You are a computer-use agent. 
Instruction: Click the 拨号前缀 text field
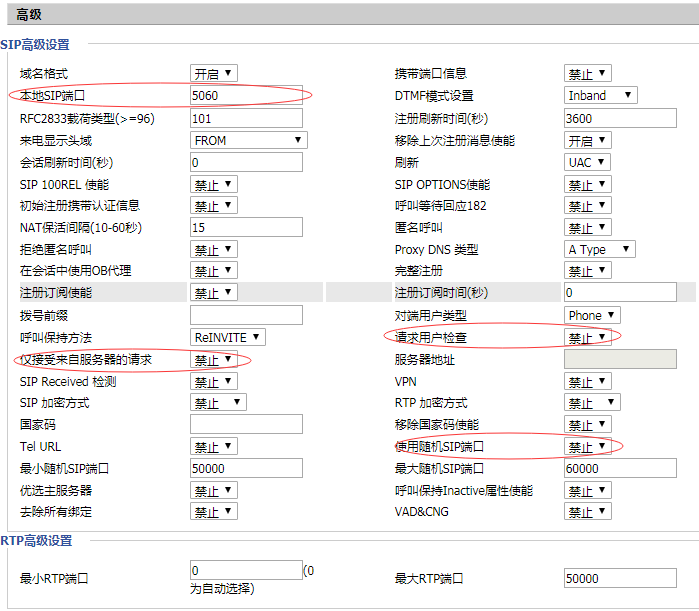pyautogui.click(x=246, y=316)
